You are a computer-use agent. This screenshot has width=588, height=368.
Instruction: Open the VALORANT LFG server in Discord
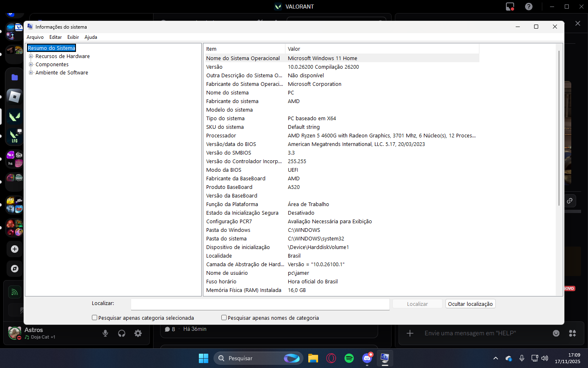click(x=15, y=136)
